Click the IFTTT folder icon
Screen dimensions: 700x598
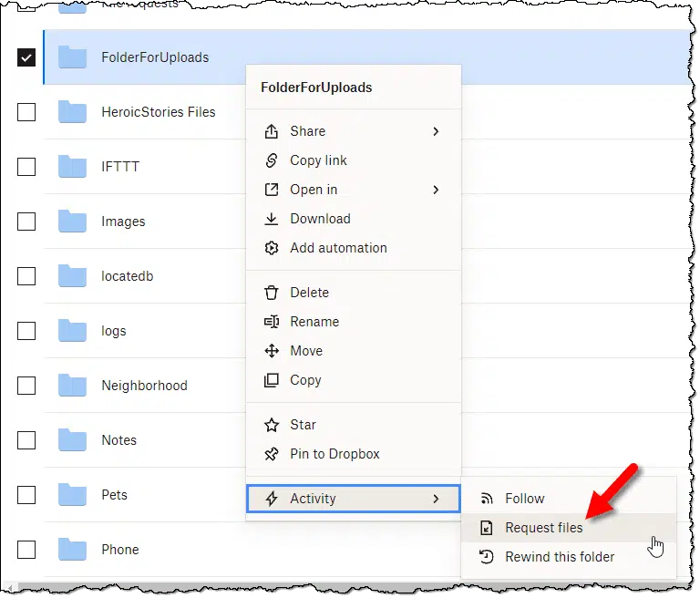[x=72, y=167]
